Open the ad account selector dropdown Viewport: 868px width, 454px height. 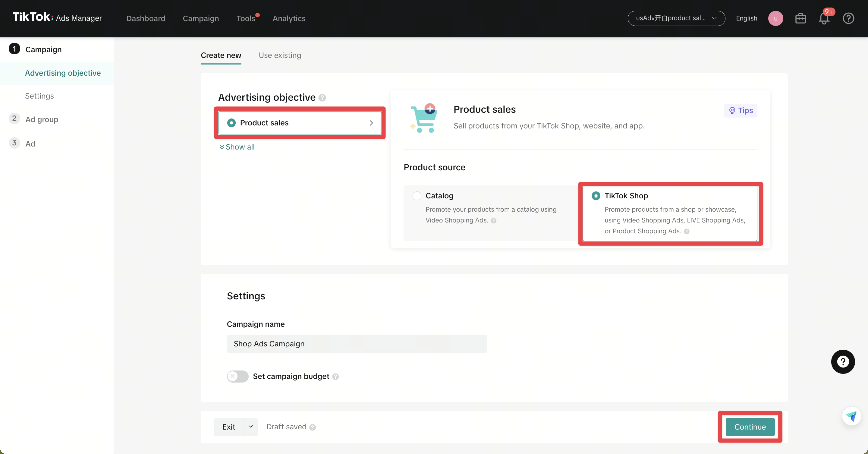676,18
